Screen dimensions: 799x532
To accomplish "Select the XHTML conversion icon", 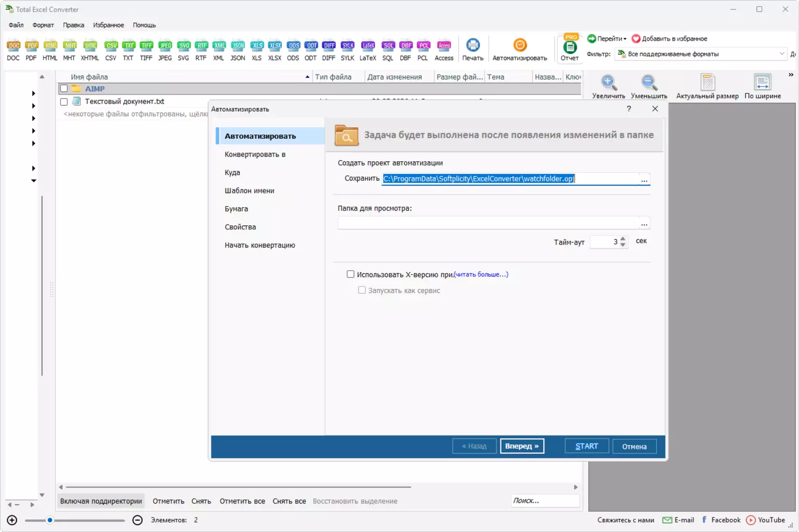I will coord(90,50).
